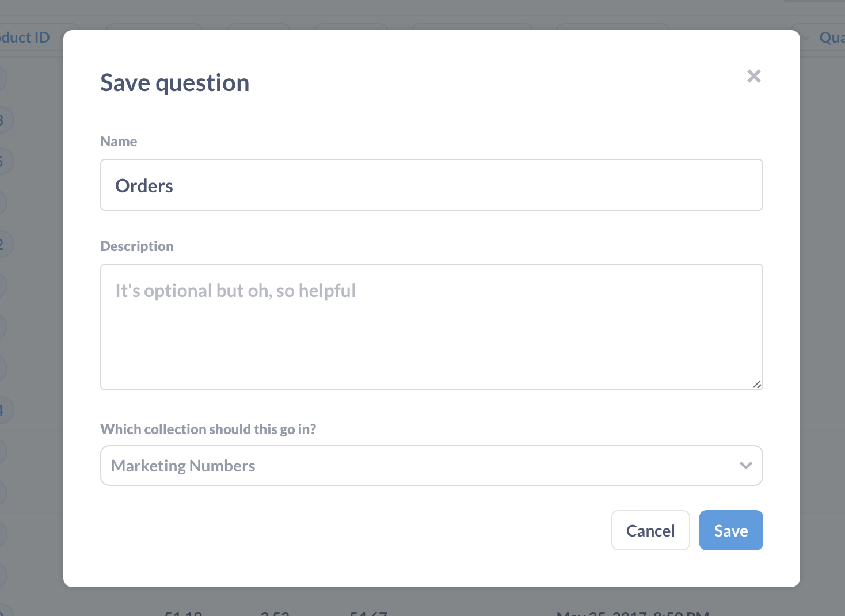Click the Name field containing Orders

(432, 185)
